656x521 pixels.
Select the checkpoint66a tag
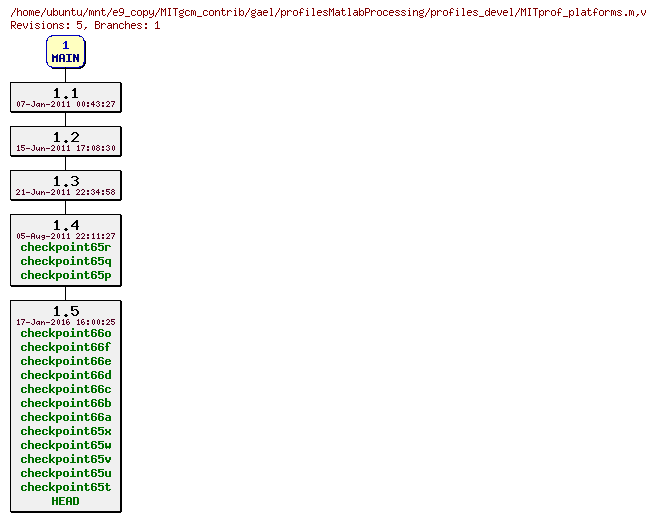pyautogui.click(x=66, y=417)
